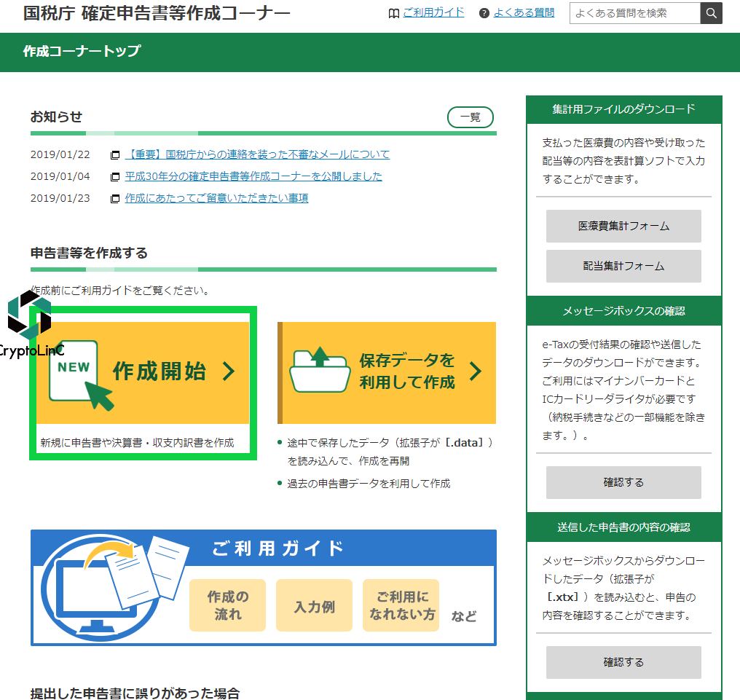Click the NEW document icon on 作成開始
The image size is (740, 700).
[x=80, y=375]
